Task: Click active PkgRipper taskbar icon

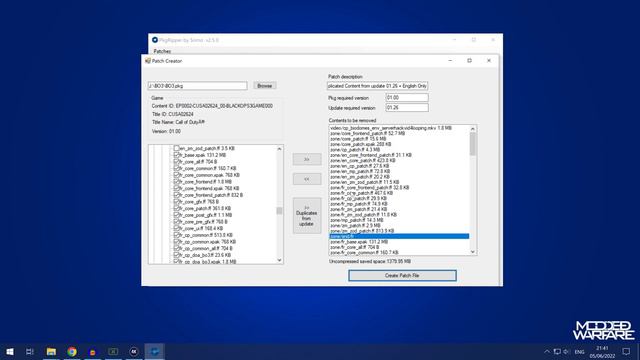Action: coord(154,351)
